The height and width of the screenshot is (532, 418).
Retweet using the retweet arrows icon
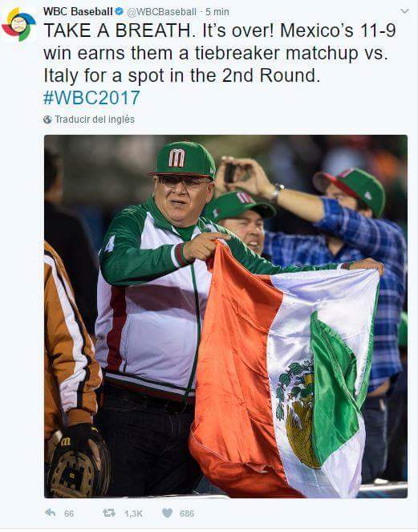click(109, 513)
